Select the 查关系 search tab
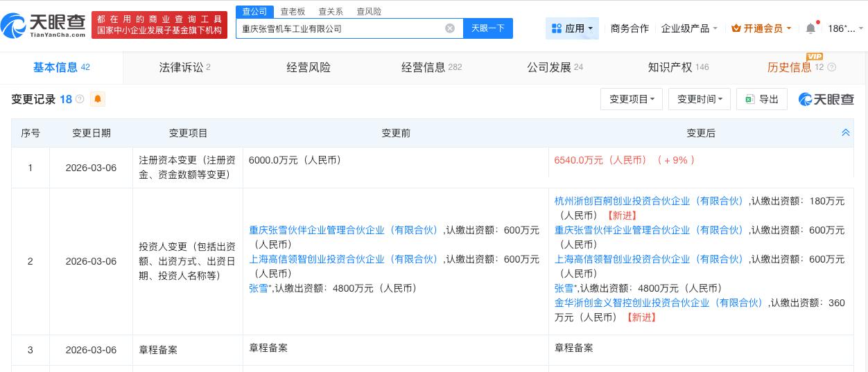Screen dimensions: 868x372 click(x=331, y=11)
